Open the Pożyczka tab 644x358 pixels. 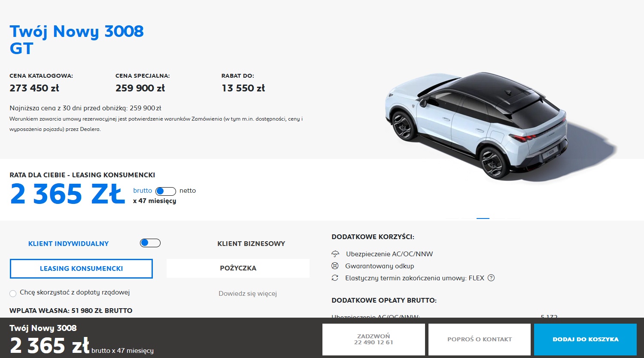pos(238,268)
